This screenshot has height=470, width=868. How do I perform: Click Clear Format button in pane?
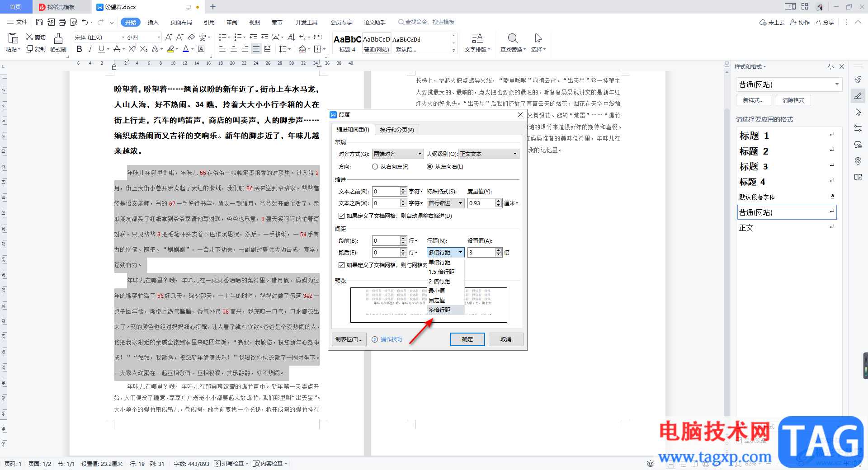click(793, 100)
